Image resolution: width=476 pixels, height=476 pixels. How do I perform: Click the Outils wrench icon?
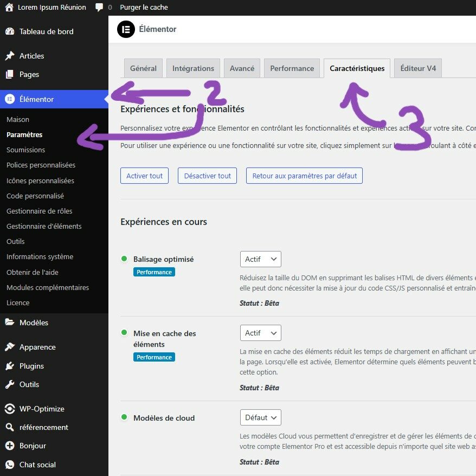point(10,384)
